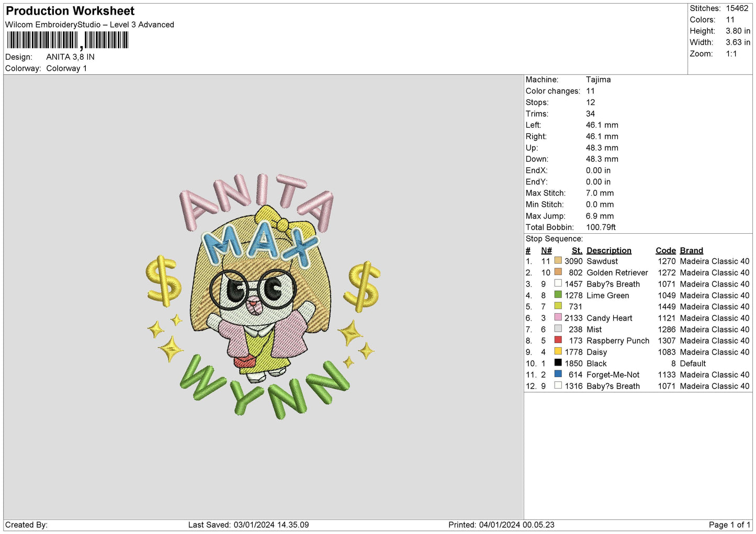This screenshot has height=534, width=756.
Task: Select the Min Stitch value "0.0 mm"
Action: point(600,204)
